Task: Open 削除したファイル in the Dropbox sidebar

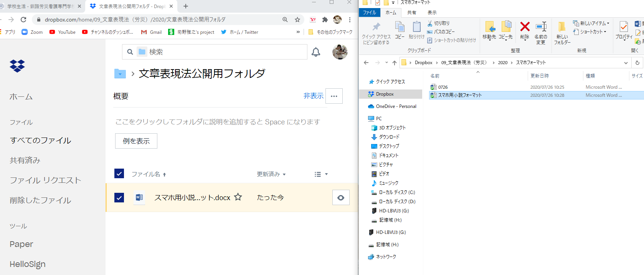Action: (40, 200)
